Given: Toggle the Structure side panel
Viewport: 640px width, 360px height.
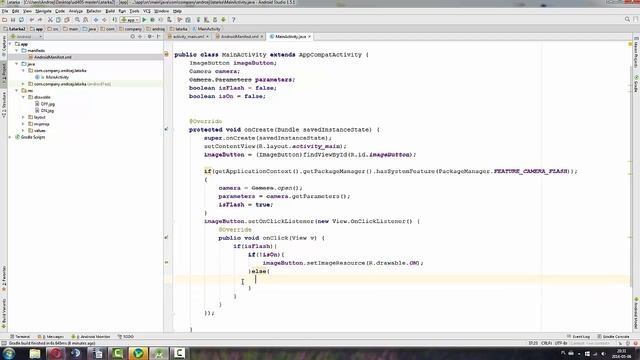Looking at the screenshot, I should pos(4,105).
